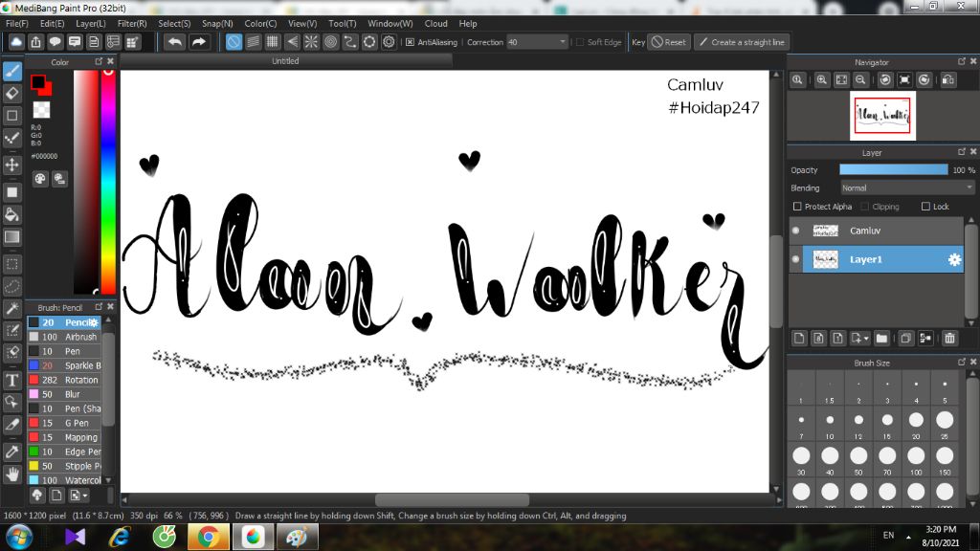Select the Sparkle Brush entry

click(64, 365)
